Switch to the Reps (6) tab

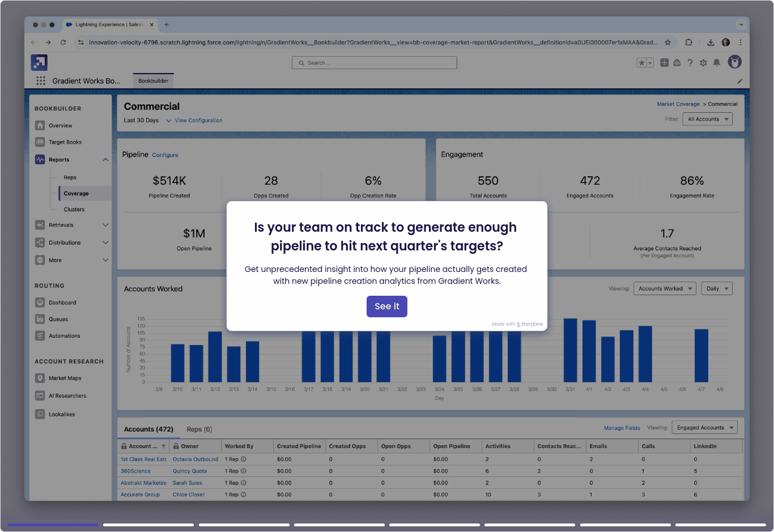[199, 429]
